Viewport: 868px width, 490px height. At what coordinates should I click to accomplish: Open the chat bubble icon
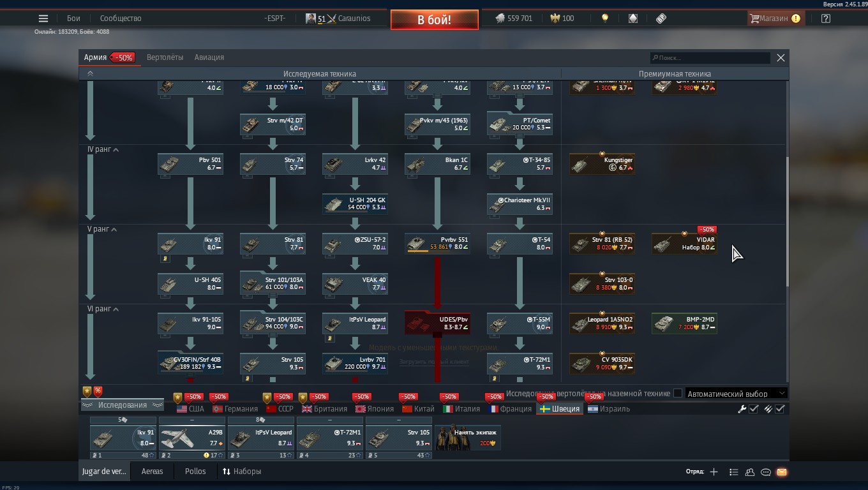coord(766,472)
